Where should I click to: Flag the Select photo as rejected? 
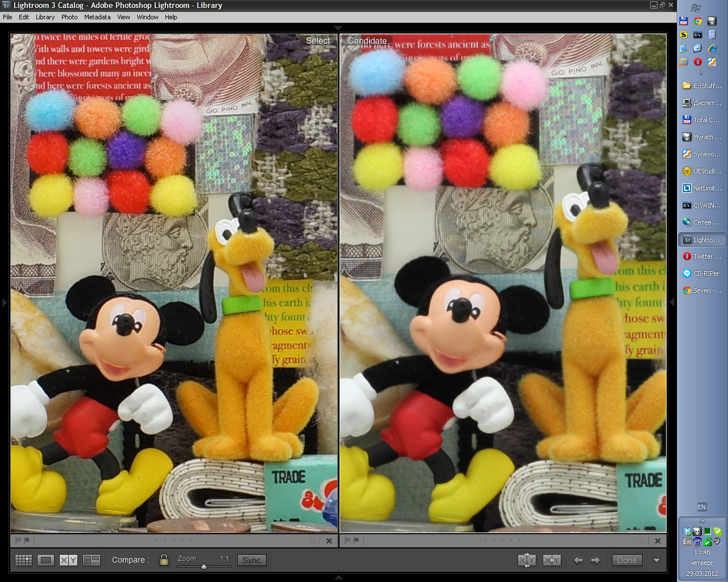27,540
